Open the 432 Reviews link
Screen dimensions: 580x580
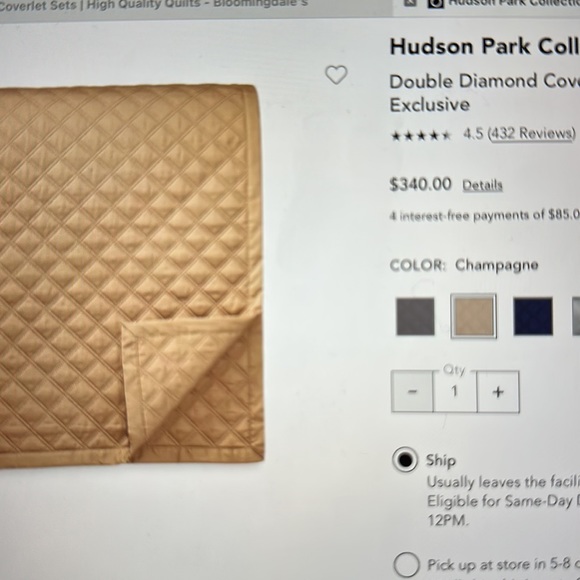532,134
